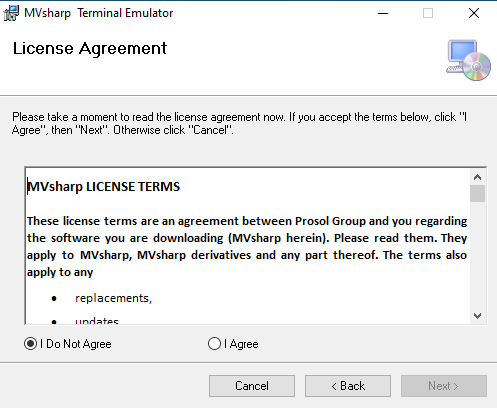Click the instruction text 'Please take a moment'
The width and height of the screenshot is (497, 408).
coord(239,123)
